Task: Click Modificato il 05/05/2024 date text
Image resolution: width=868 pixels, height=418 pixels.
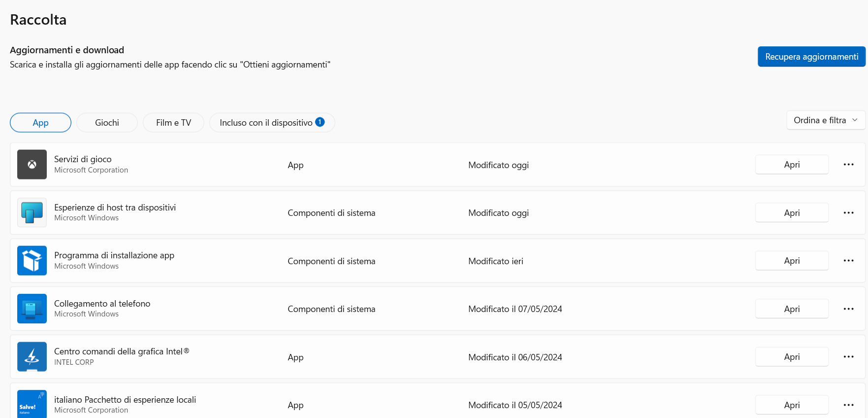Action: pos(515,405)
